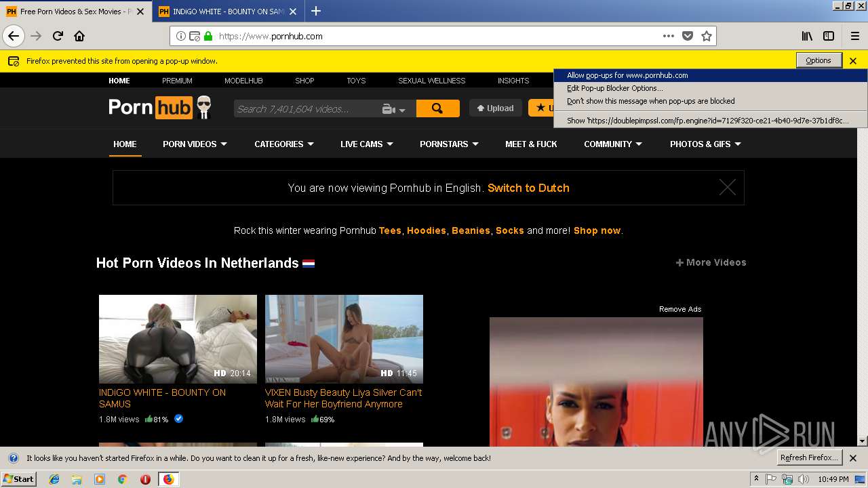The height and width of the screenshot is (488, 868).
Task: Switch to the INDiGO WHITE browser tab
Action: [227, 12]
